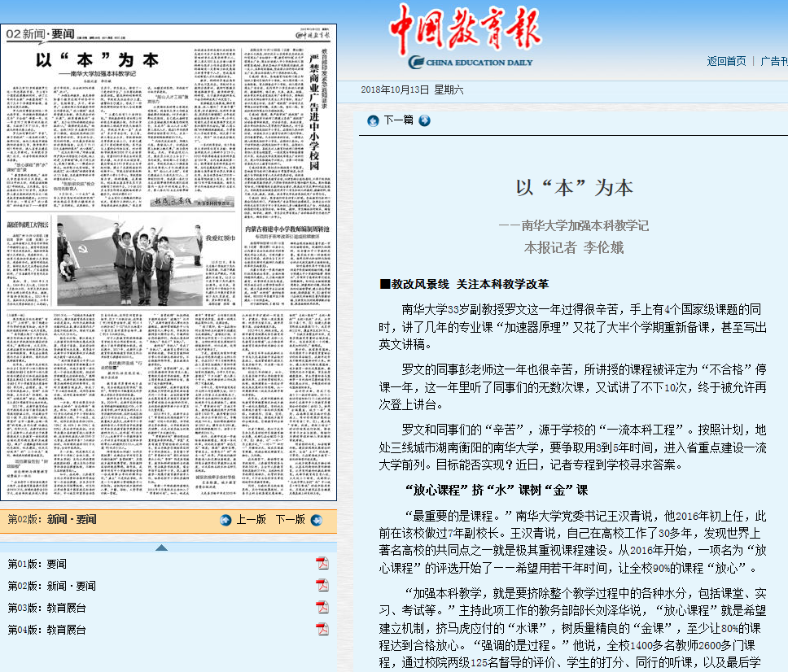Click 返回首页 to return home
This screenshot has height=672, width=788.
pos(726,61)
